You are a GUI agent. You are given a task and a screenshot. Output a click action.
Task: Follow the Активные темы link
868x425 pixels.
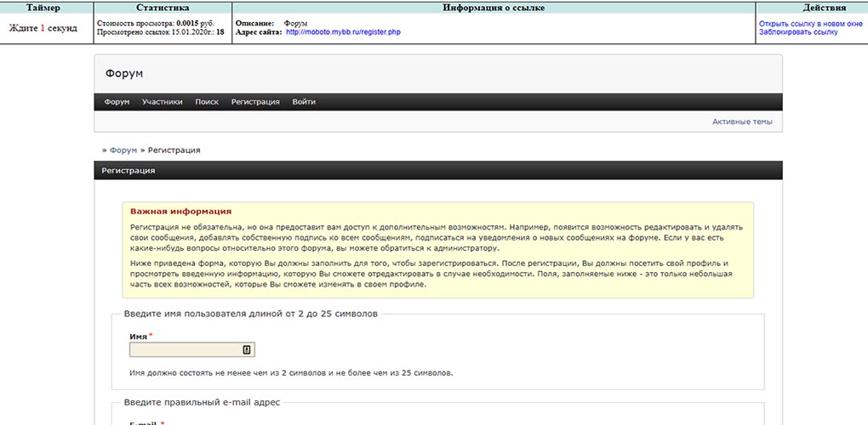(x=742, y=122)
